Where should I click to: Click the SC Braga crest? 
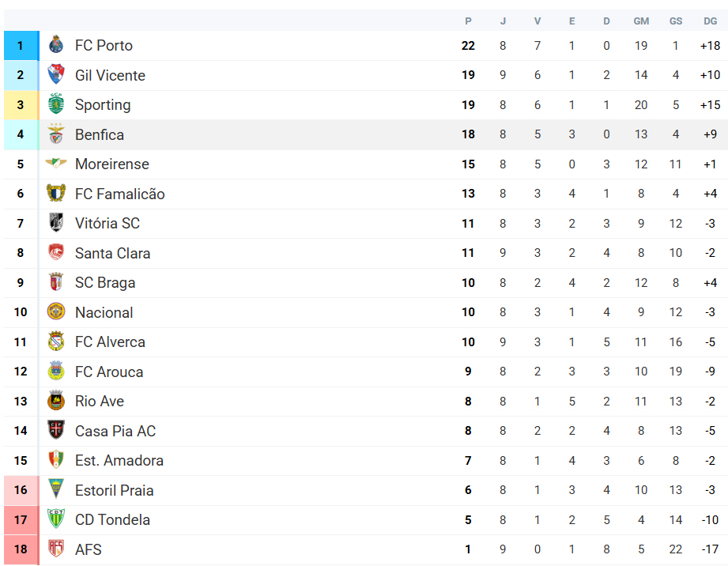click(56, 282)
